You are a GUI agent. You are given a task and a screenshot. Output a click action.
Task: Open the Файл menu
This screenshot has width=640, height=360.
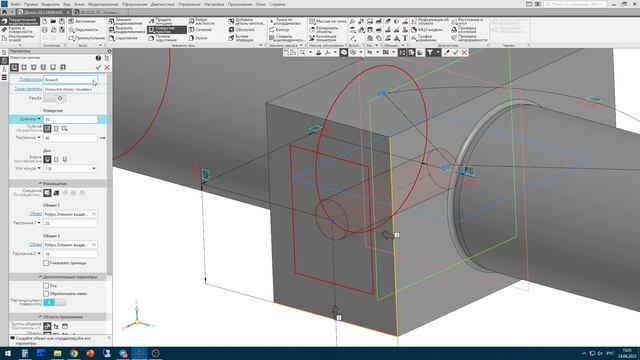(x=16, y=4)
